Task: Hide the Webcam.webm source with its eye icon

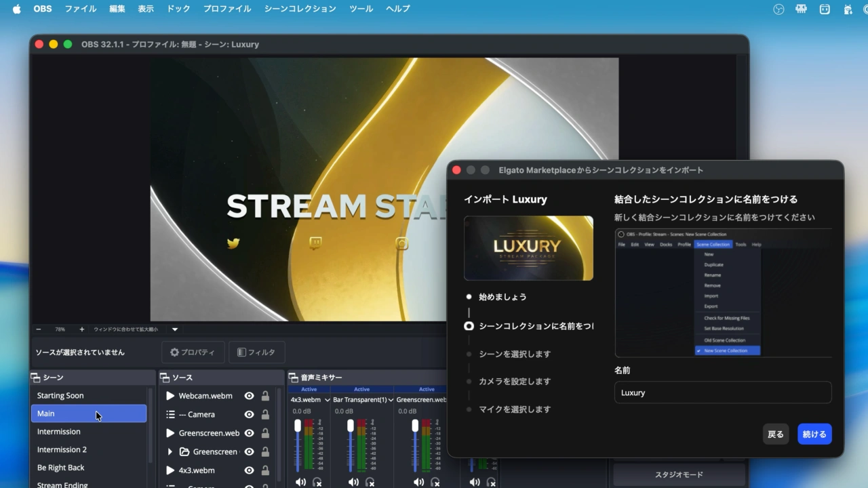Action: (249, 396)
